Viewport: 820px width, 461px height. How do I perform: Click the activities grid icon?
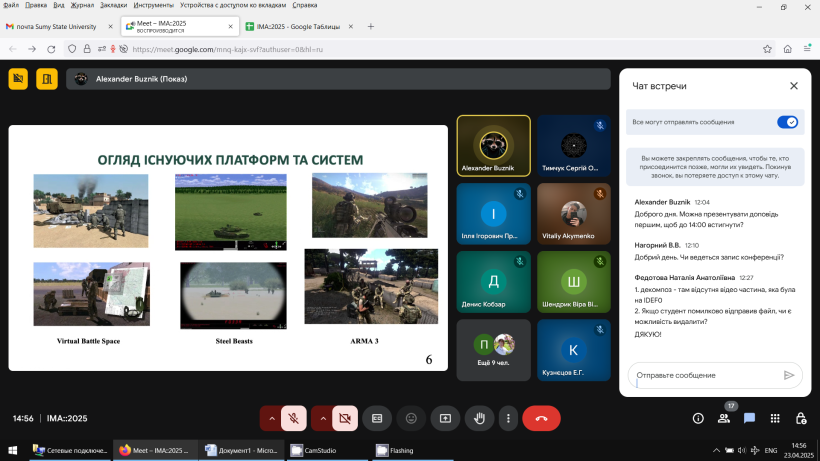coord(775,418)
